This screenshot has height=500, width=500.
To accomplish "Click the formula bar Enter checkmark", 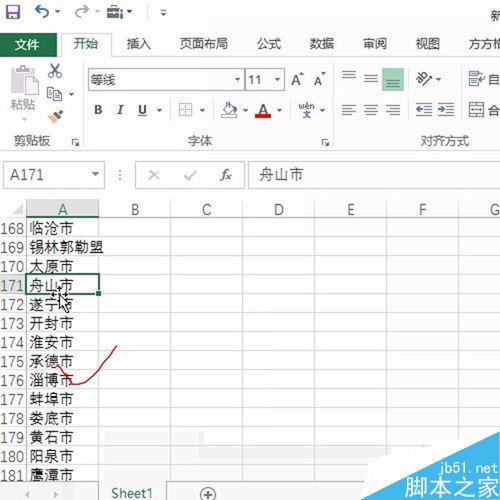I will tap(190, 175).
